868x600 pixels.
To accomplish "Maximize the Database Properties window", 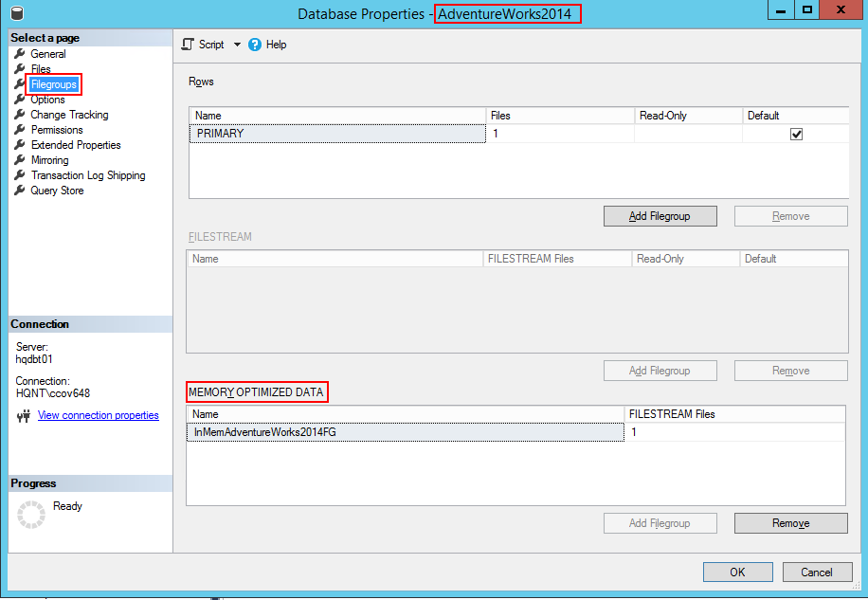I will tap(807, 10).
